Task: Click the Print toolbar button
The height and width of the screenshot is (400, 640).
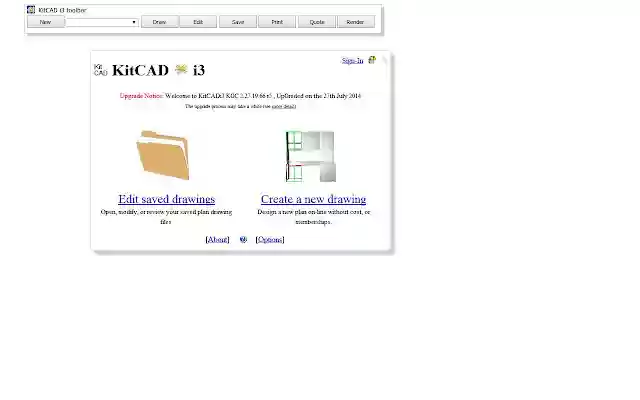Action: coord(277,22)
